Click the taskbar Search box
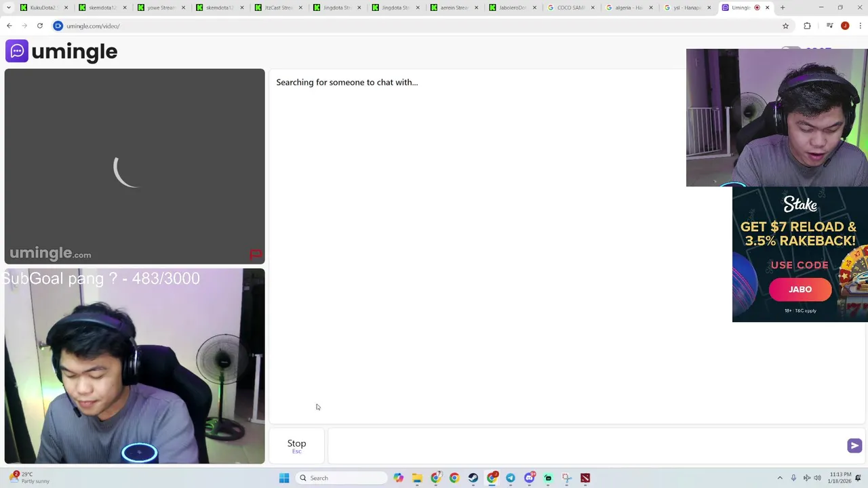 (x=341, y=478)
